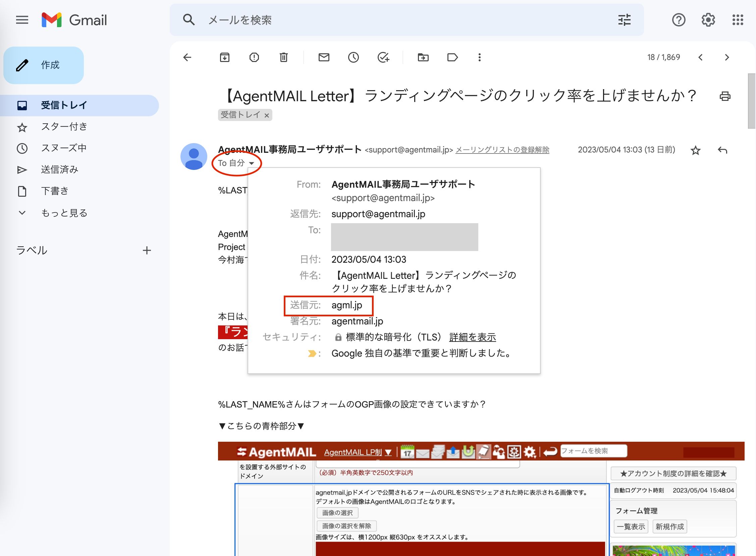Star this message
This screenshot has width=756, height=556.
pos(695,150)
